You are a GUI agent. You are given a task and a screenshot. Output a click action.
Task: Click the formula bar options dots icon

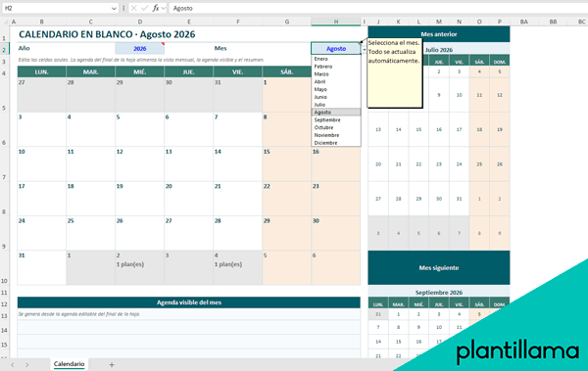123,8
